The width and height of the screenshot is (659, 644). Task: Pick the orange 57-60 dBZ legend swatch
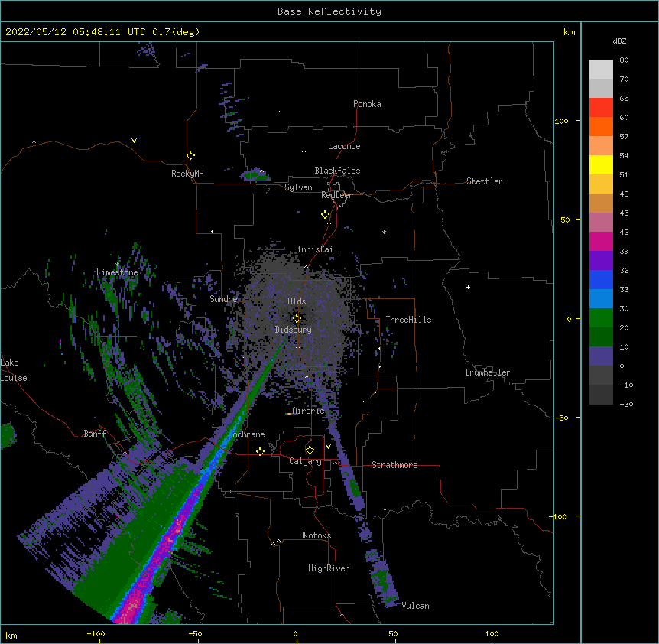(x=601, y=126)
